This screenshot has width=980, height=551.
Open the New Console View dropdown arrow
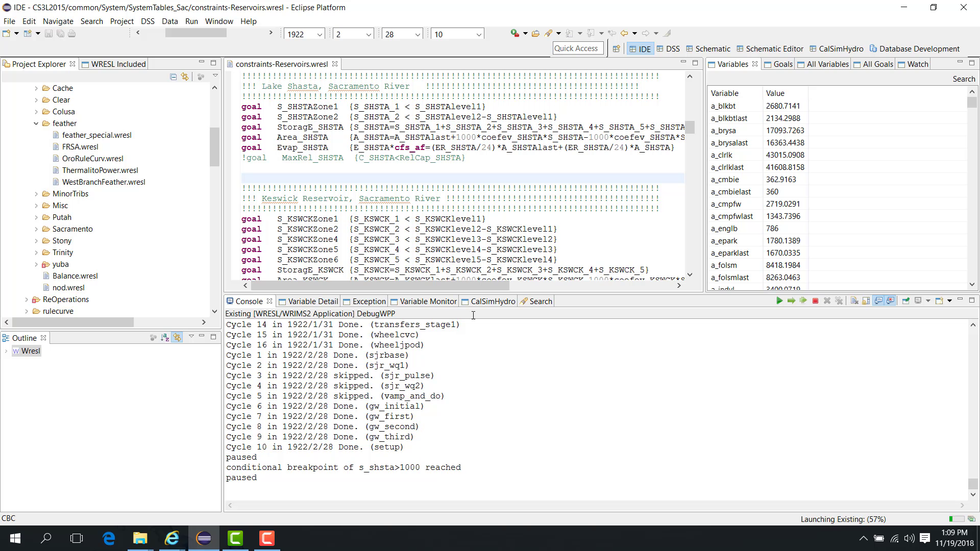949,301
